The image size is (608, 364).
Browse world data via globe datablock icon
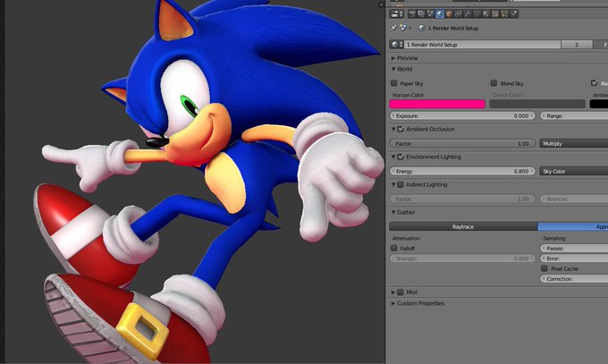point(397,45)
